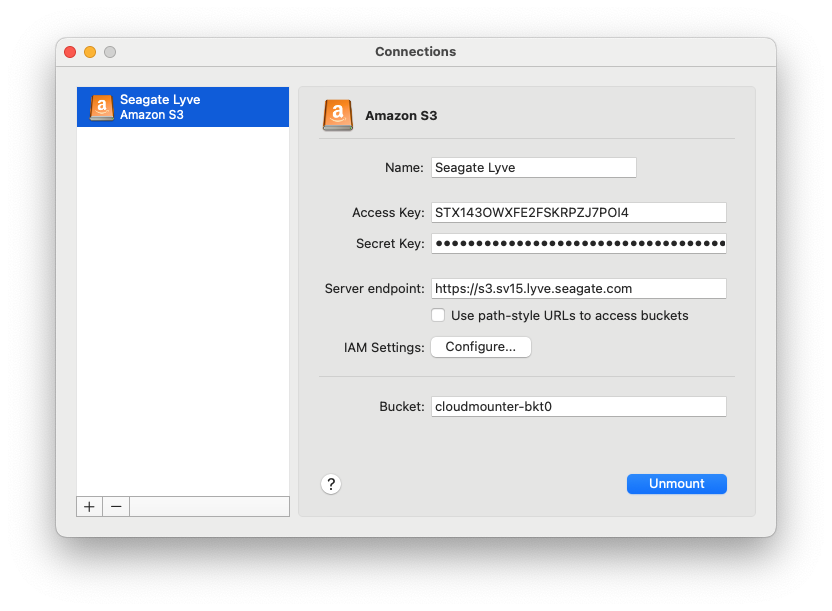The height and width of the screenshot is (611, 832).
Task: Remove selected connection with minus button
Action: 116,507
